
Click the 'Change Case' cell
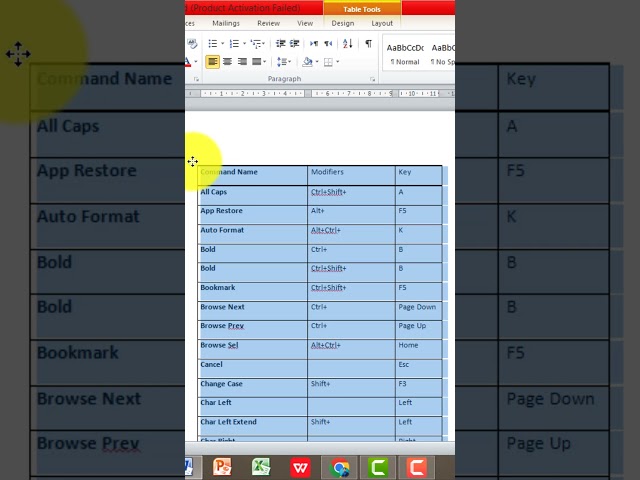click(x=253, y=388)
